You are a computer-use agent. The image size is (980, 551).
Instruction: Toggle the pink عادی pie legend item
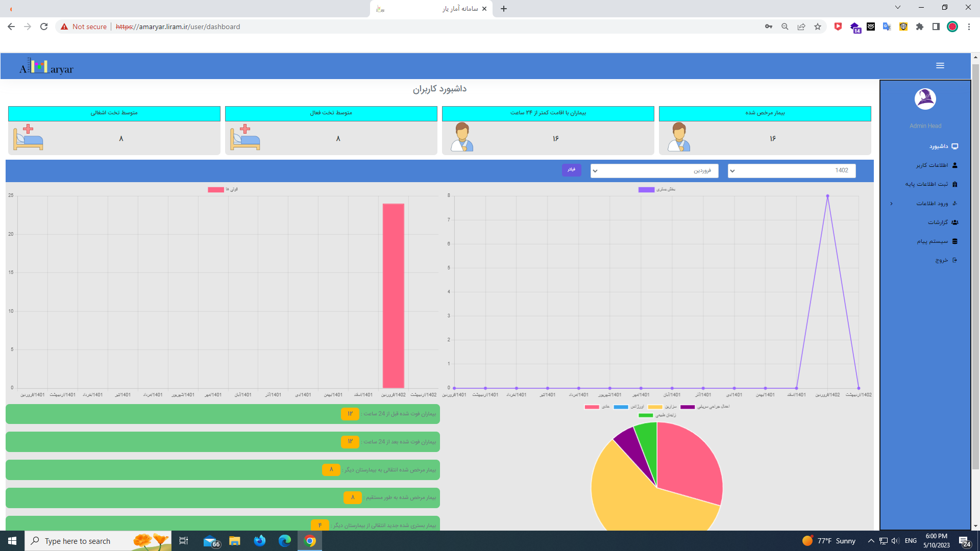tap(592, 407)
